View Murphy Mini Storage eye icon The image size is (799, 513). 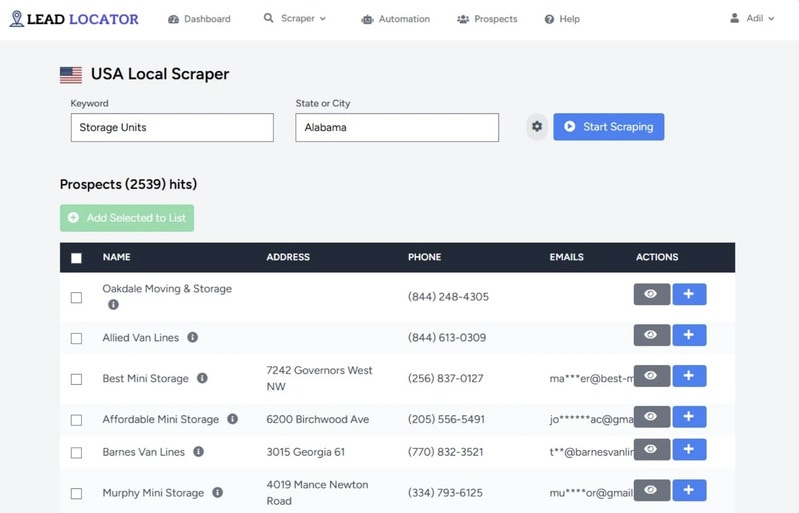pyautogui.click(x=651, y=490)
